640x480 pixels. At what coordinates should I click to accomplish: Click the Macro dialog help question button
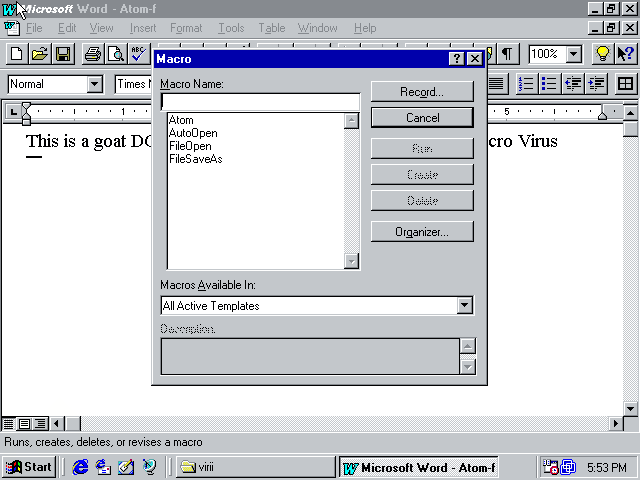pyautogui.click(x=456, y=59)
